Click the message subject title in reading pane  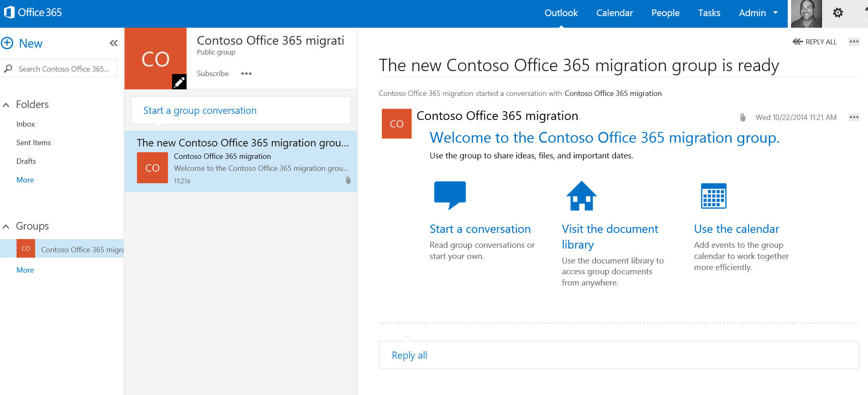pyautogui.click(x=579, y=65)
